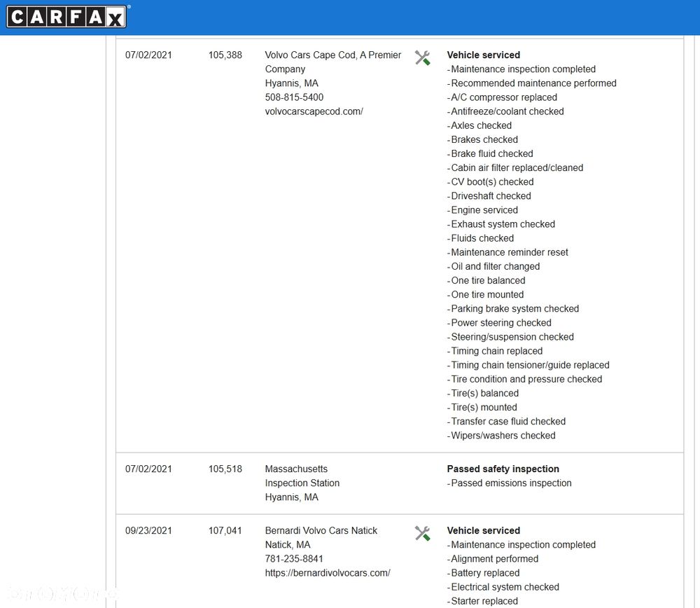Click the Brake fluid checked line

click(490, 153)
